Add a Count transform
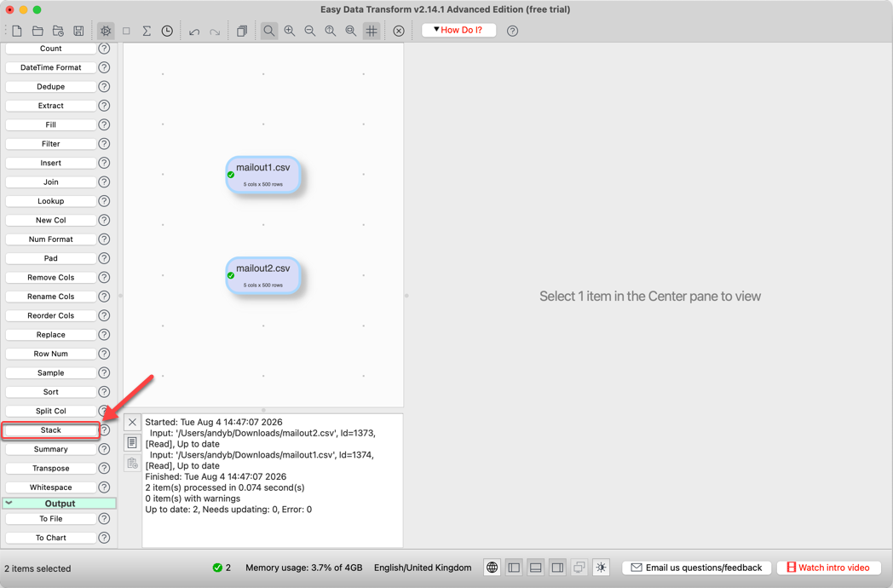893x588 pixels. (x=50, y=49)
